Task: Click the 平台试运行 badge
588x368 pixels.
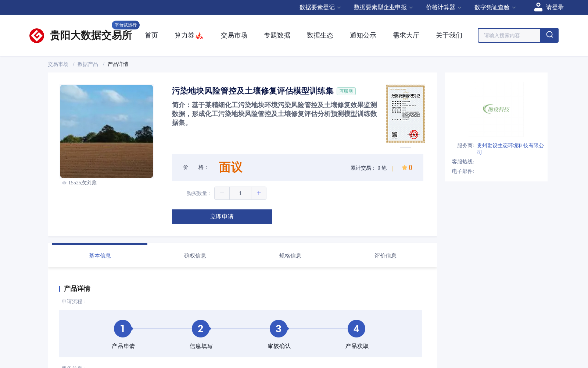Action: 126,25
